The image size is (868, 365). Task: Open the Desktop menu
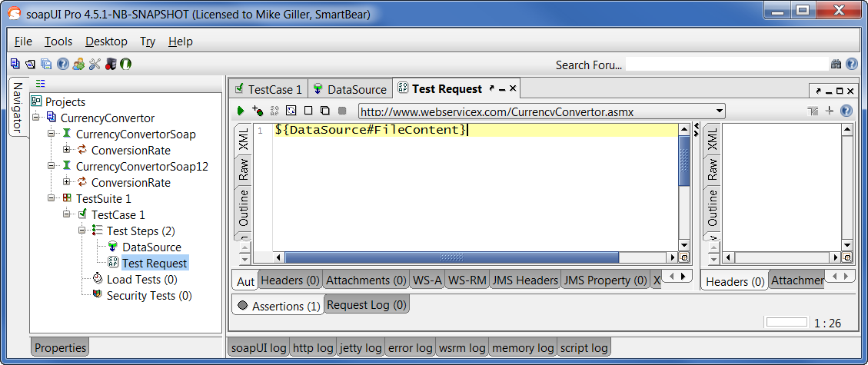pyautogui.click(x=106, y=41)
